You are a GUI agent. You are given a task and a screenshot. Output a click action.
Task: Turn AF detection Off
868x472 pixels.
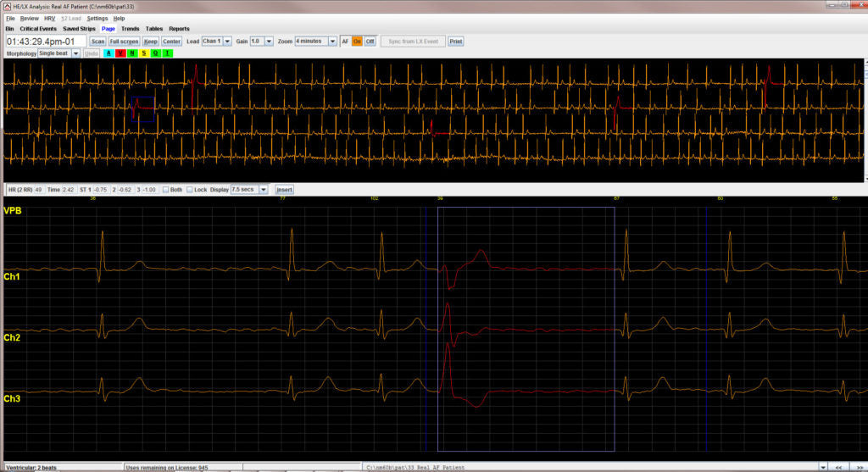pyautogui.click(x=370, y=41)
